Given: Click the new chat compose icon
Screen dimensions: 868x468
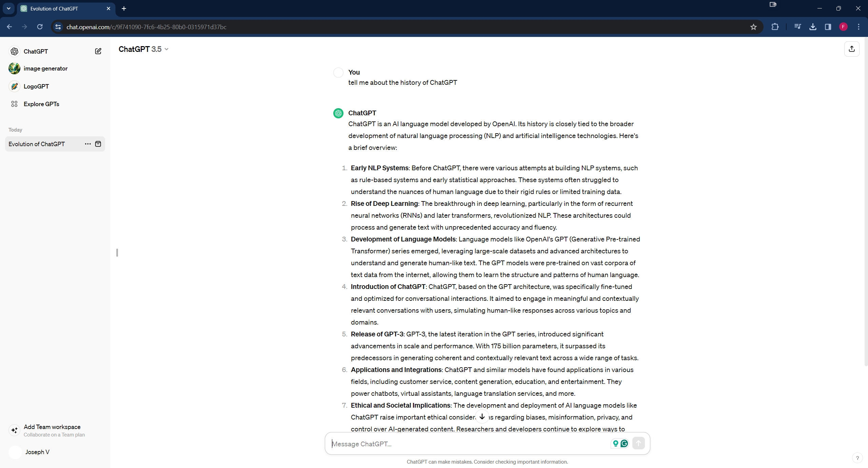Looking at the screenshot, I should [98, 51].
